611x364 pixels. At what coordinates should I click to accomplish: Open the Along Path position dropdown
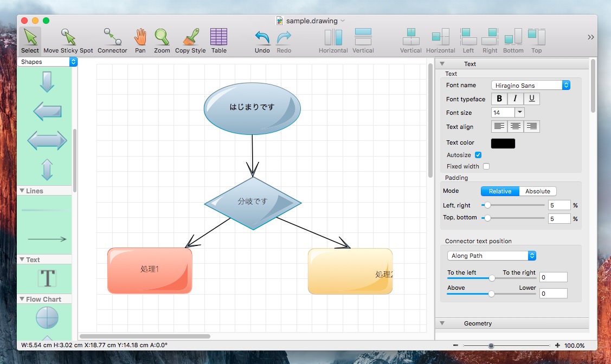pos(492,256)
